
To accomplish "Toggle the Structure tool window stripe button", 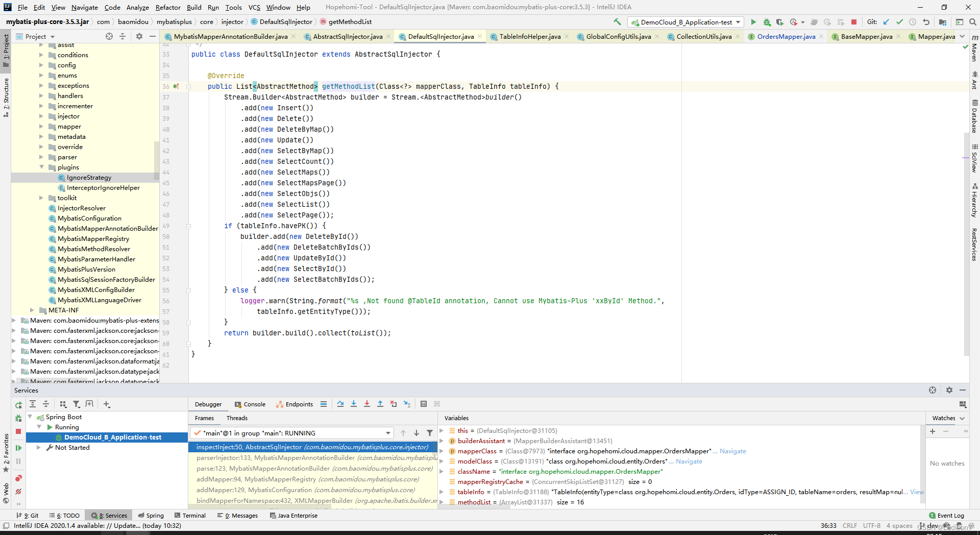I will pyautogui.click(x=6, y=97).
